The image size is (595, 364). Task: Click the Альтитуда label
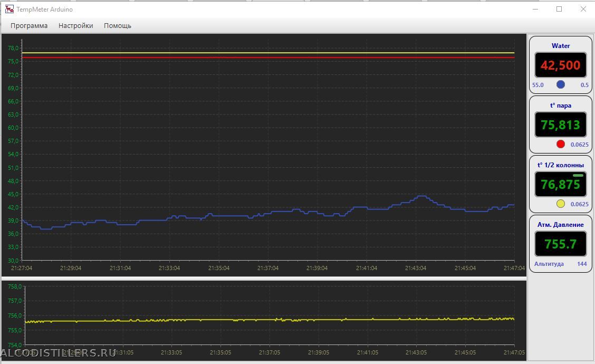pyautogui.click(x=549, y=264)
